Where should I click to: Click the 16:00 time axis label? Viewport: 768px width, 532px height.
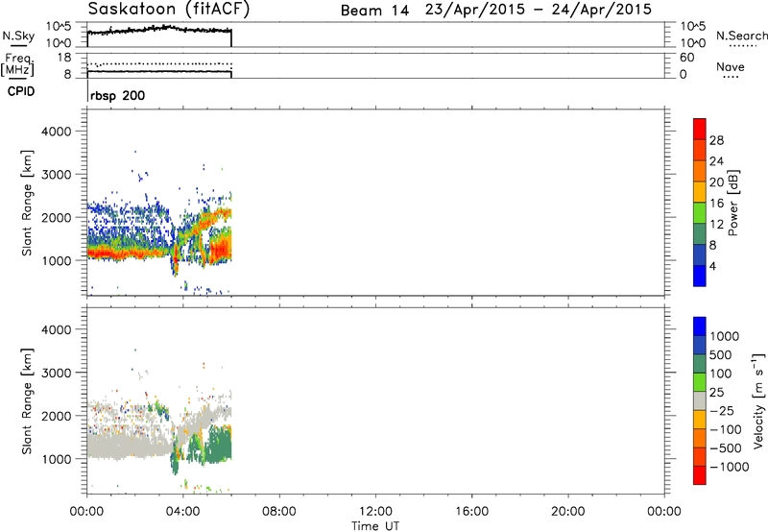(471, 512)
